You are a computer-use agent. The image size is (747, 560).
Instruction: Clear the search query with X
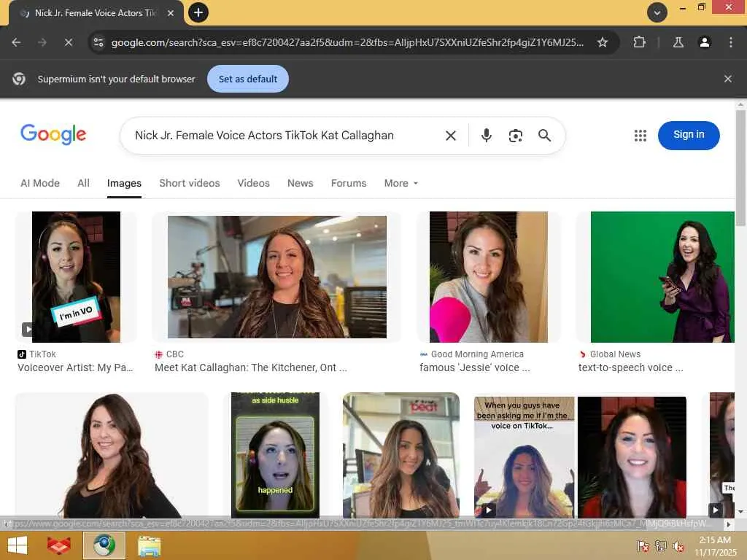click(x=451, y=136)
